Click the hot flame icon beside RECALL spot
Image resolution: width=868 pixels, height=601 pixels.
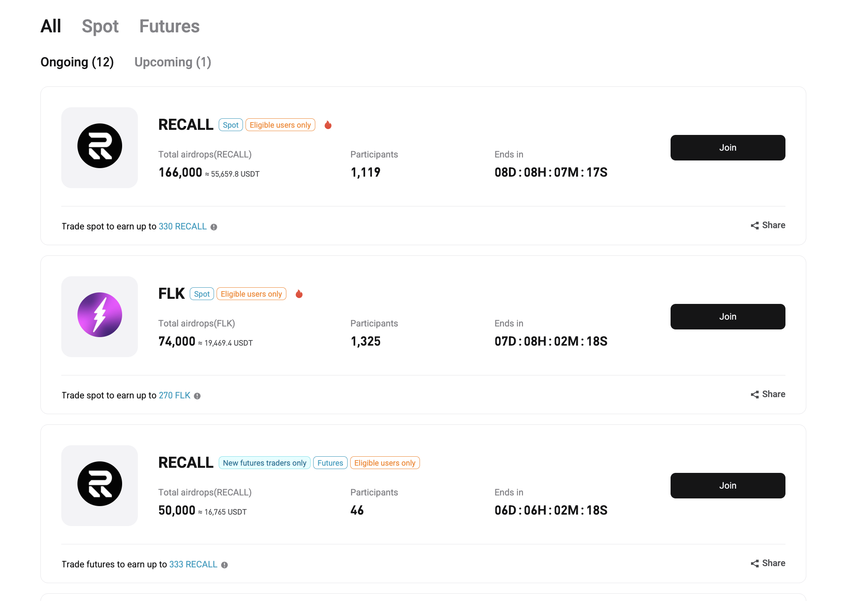[328, 125]
